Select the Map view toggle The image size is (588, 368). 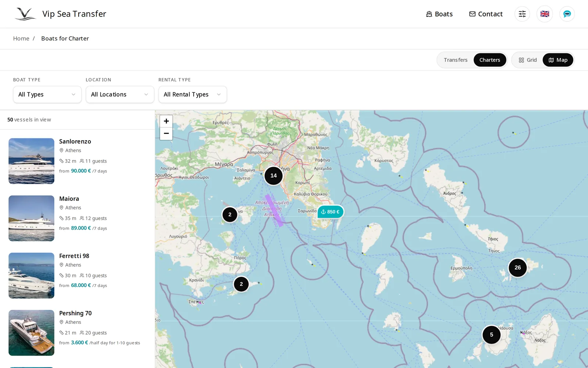tap(558, 60)
